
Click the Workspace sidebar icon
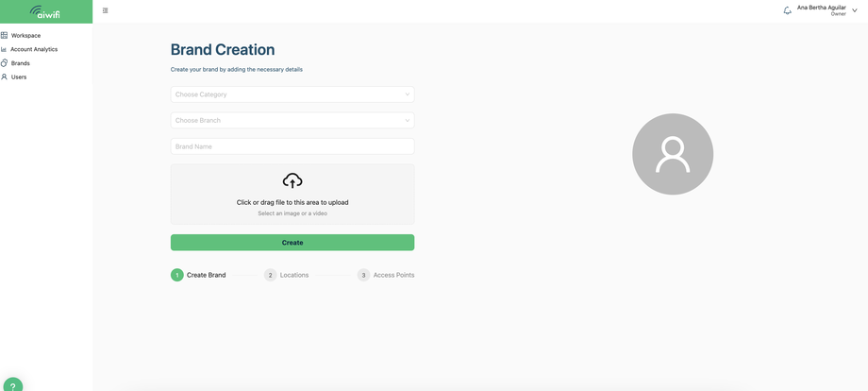[x=5, y=36]
